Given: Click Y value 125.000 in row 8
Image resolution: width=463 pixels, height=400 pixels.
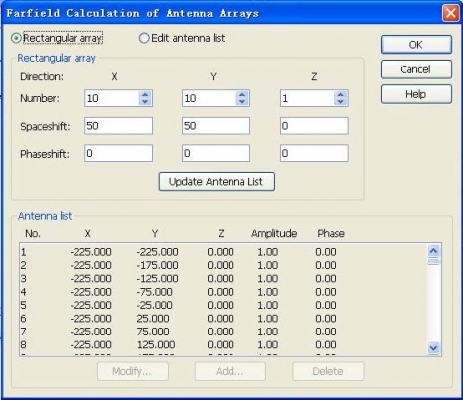Looking at the screenshot, I should coord(156,345).
